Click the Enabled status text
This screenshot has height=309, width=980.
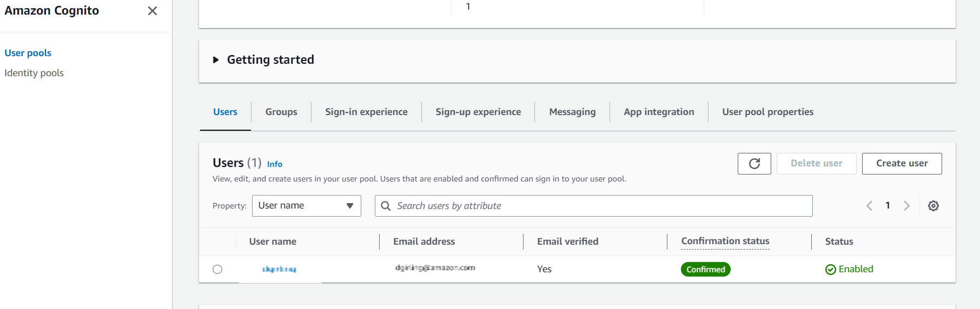click(x=856, y=269)
